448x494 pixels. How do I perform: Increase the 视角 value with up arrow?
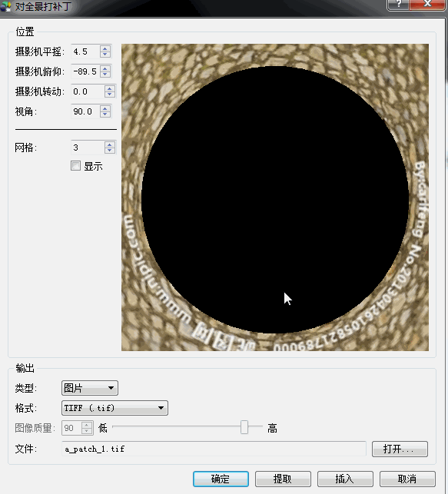pos(105,108)
